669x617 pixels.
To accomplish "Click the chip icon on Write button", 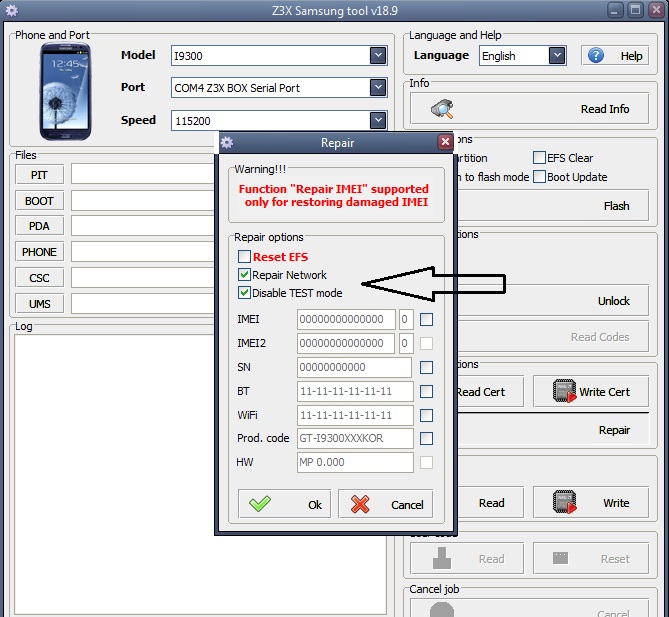I will [564, 502].
